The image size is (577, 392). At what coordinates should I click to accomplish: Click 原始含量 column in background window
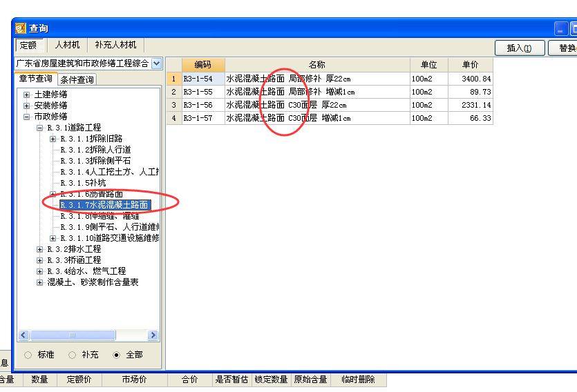tap(310, 380)
